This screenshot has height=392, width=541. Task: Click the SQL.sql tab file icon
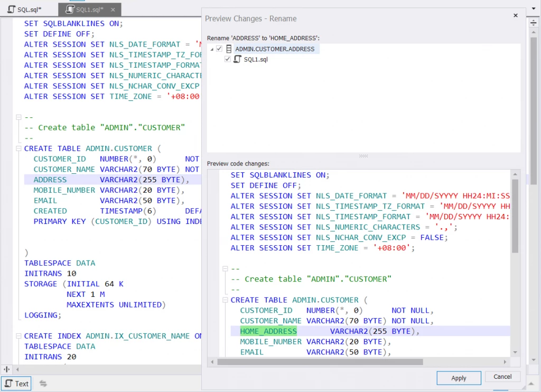12,9
